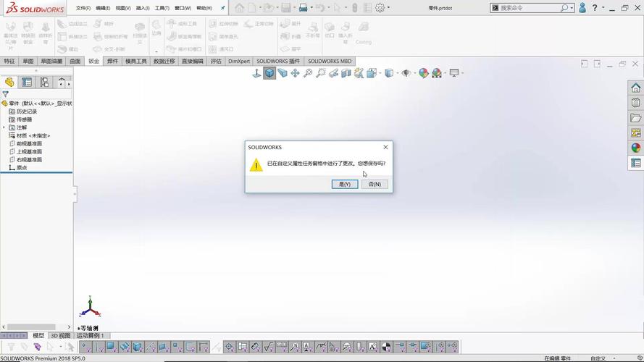Open the View Palette task pane
This screenshot has height=362, width=644.
tap(636, 133)
